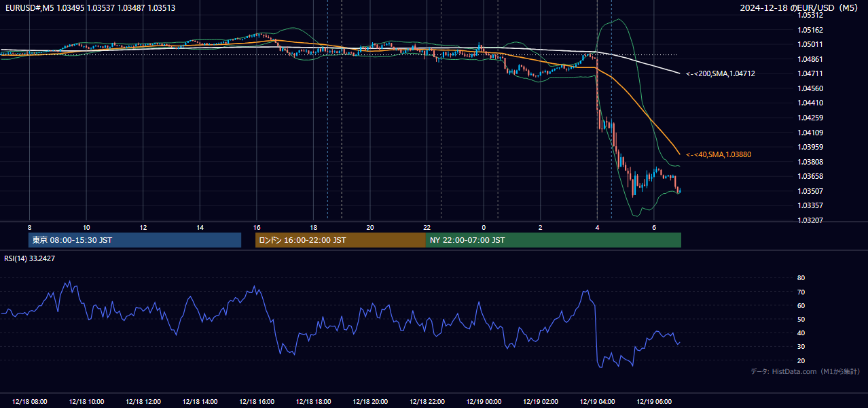Click the 200 SMA label showing 1.04712
Image resolution: width=868 pixels, height=408 pixels.
pos(721,73)
